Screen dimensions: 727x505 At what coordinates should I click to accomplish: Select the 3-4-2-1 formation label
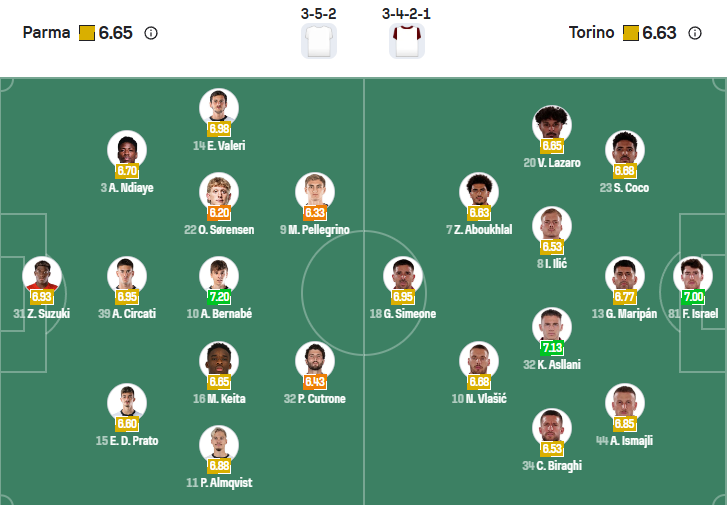point(407,13)
